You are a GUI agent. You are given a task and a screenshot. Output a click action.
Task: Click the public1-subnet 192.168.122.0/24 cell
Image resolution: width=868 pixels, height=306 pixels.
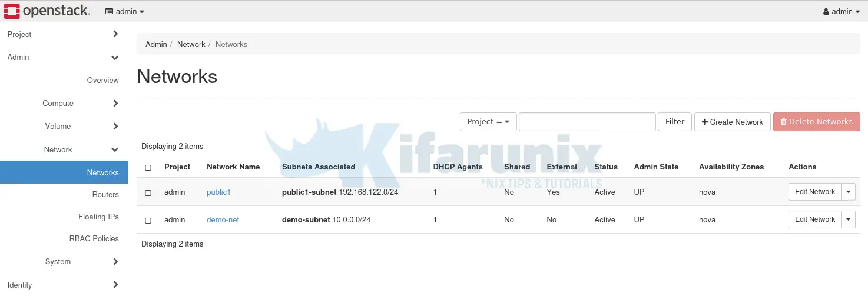tap(340, 192)
